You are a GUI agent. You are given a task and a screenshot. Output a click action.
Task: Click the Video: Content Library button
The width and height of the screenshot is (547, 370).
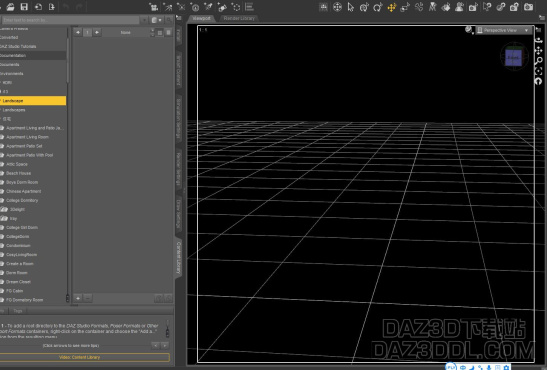coord(80,357)
